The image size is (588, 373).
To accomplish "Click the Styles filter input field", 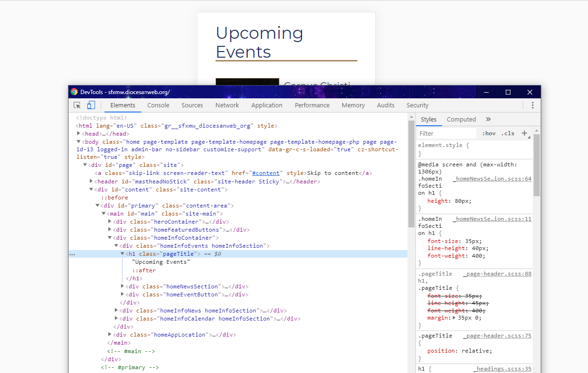I will point(447,134).
